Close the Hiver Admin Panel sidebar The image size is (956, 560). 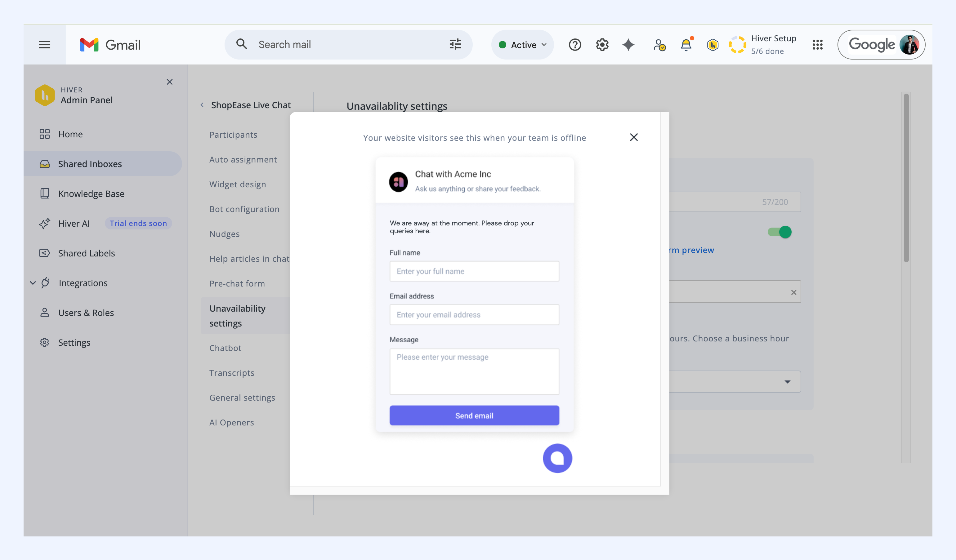(170, 82)
